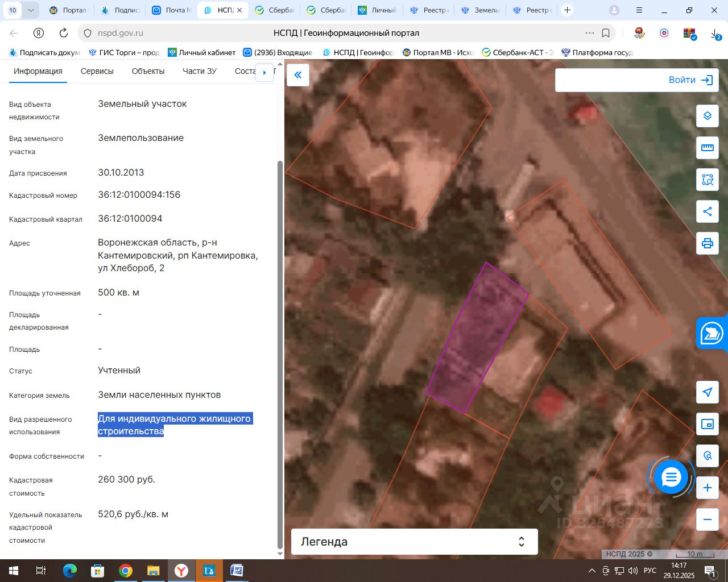This screenshot has width=728, height=582.
Task: Open the Портал МВ bookmark
Action: click(x=438, y=52)
